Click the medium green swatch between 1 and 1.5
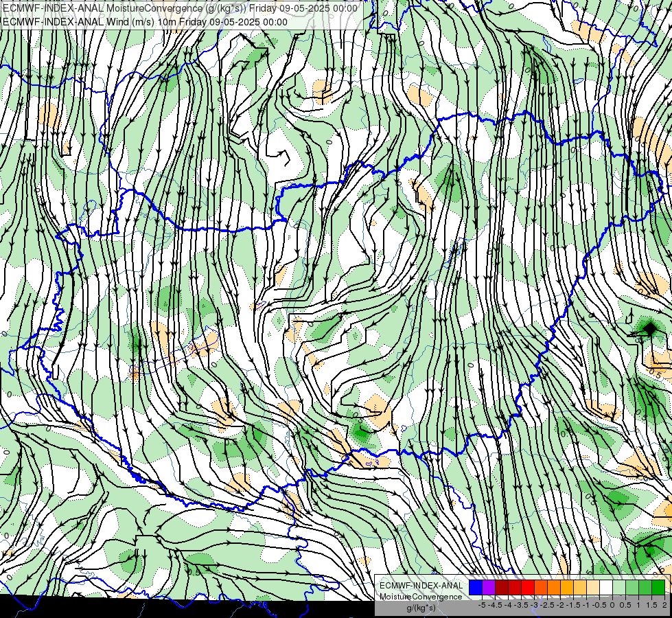The width and height of the screenshot is (672, 618). pyautogui.click(x=645, y=588)
